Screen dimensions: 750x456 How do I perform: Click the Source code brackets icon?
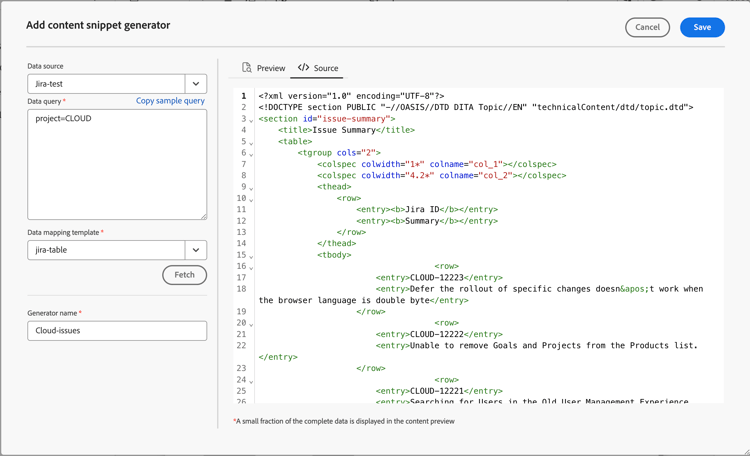[303, 67]
